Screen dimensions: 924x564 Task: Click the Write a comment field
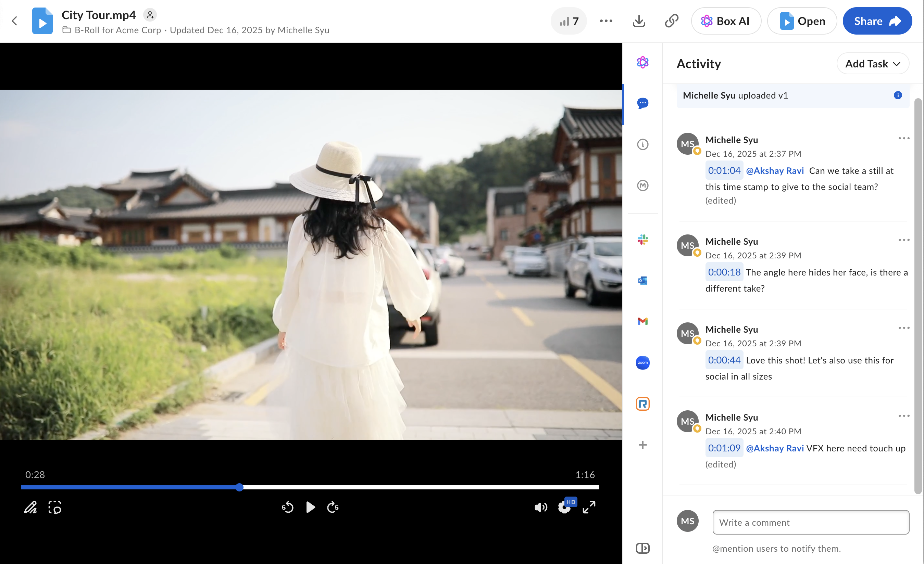tap(810, 522)
